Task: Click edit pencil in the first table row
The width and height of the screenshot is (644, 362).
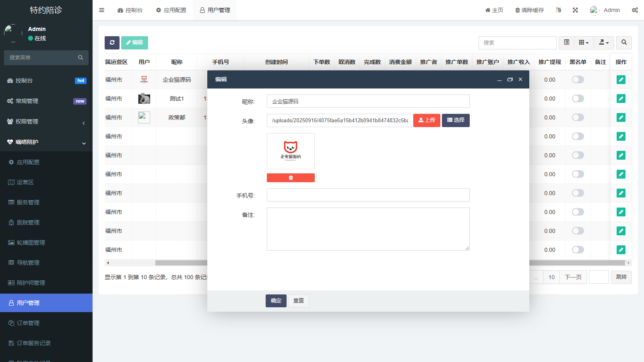Action: point(621,80)
